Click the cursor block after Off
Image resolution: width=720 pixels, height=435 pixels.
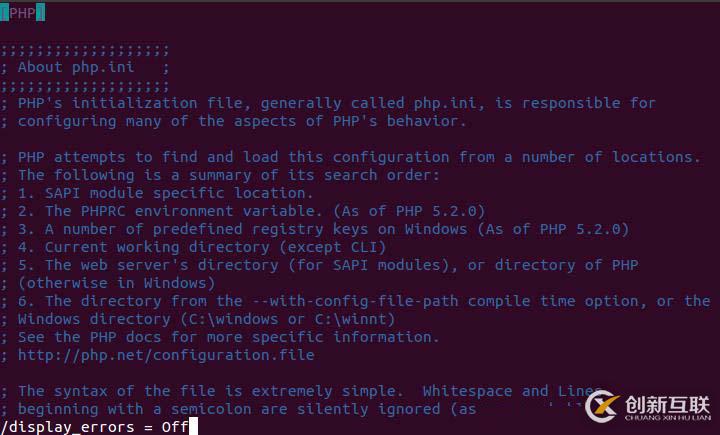pyautogui.click(x=193, y=427)
